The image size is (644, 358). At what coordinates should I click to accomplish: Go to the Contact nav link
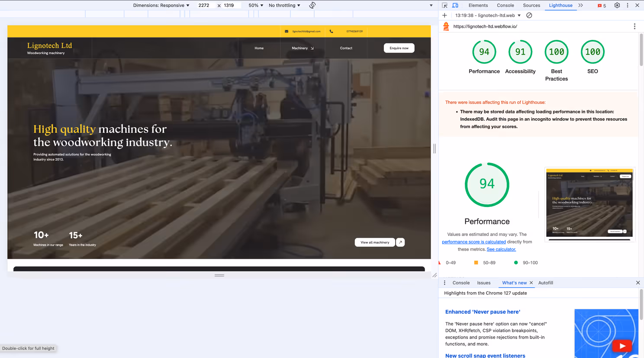pyautogui.click(x=346, y=48)
